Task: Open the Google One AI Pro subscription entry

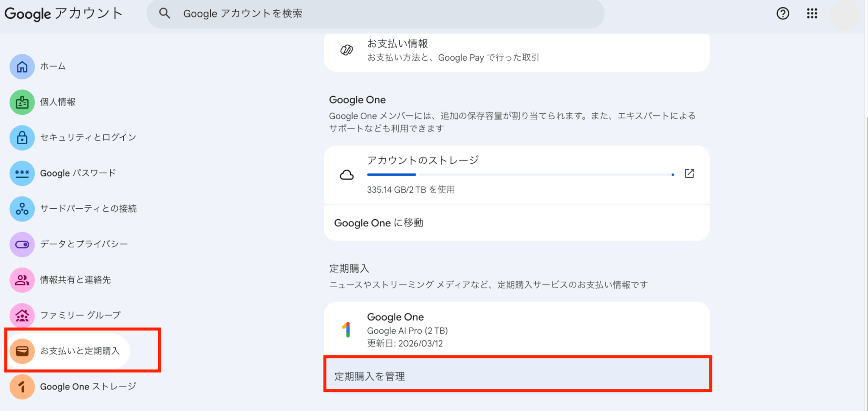Action: pyautogui.click(x=516, y=330)
